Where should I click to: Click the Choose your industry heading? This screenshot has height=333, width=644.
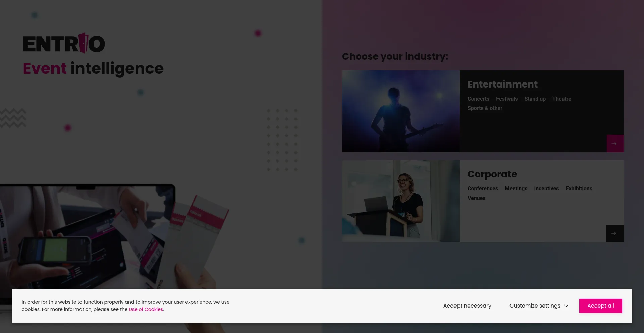click(395, 56)
